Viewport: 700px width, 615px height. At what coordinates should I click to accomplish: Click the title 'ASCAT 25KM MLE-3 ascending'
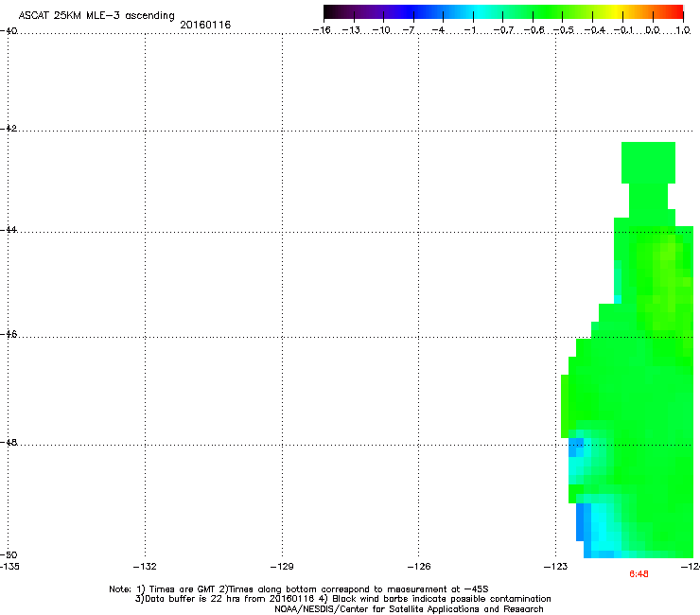point(96,16)
